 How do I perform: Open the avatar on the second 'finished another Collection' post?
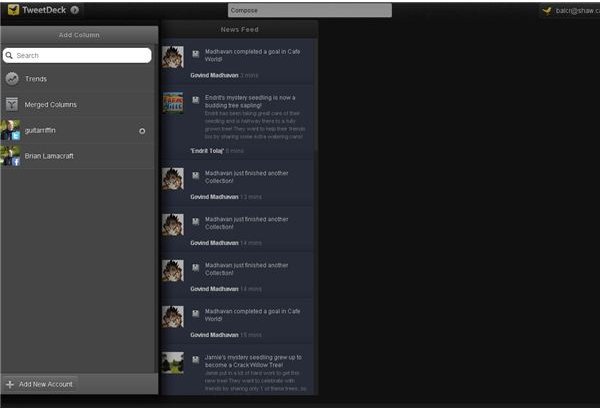(173, 225)
